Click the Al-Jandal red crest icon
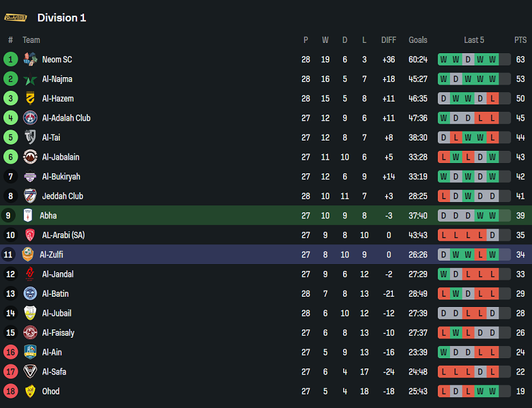 tap(30, 274)
